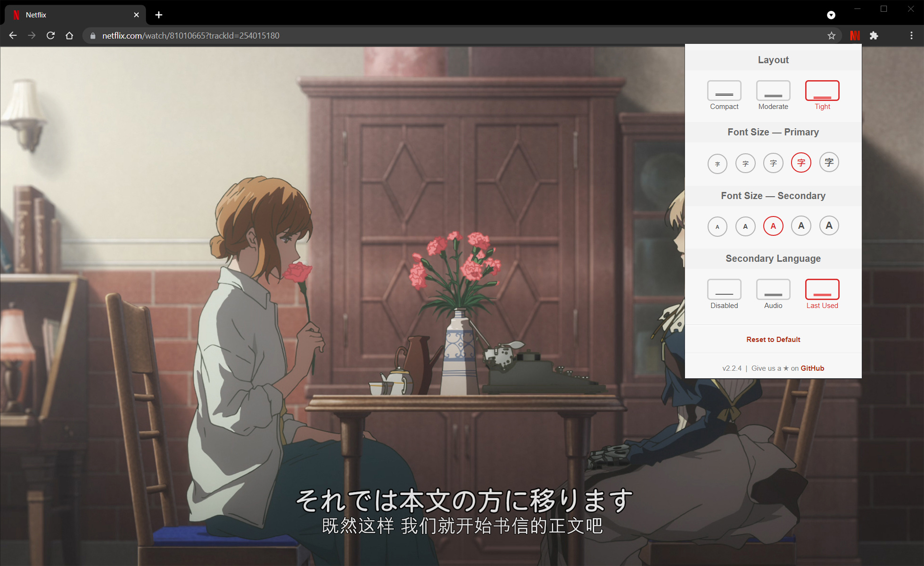This screenshot has height=566, width=924.
Task: Set secondary language to Disabled
Action: click(x=724, y=290)
